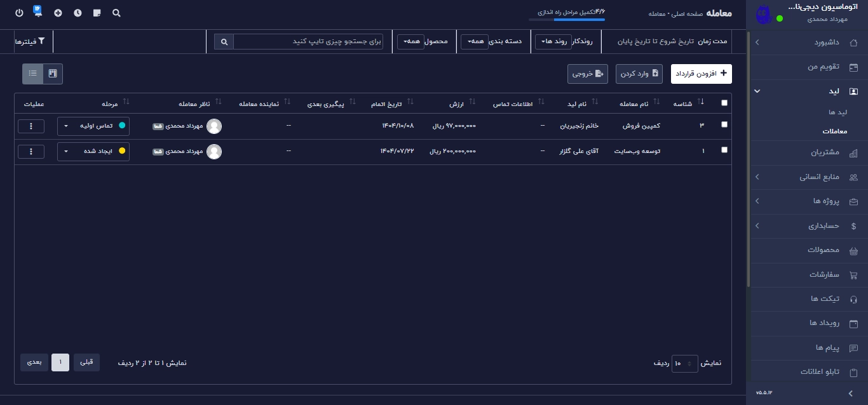Click the top bar search magnifier icon

[116, 13]
